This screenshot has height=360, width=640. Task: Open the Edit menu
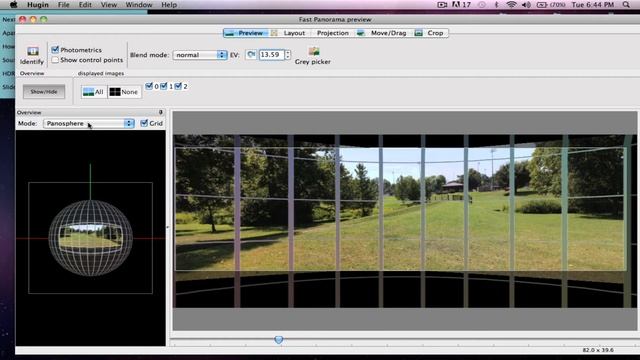pos(85,5)
